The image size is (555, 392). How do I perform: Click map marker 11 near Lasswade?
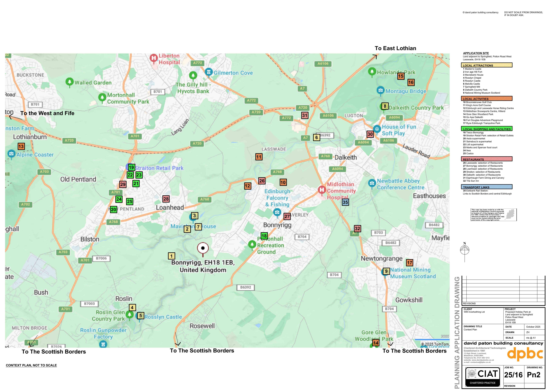coord(259,157)
